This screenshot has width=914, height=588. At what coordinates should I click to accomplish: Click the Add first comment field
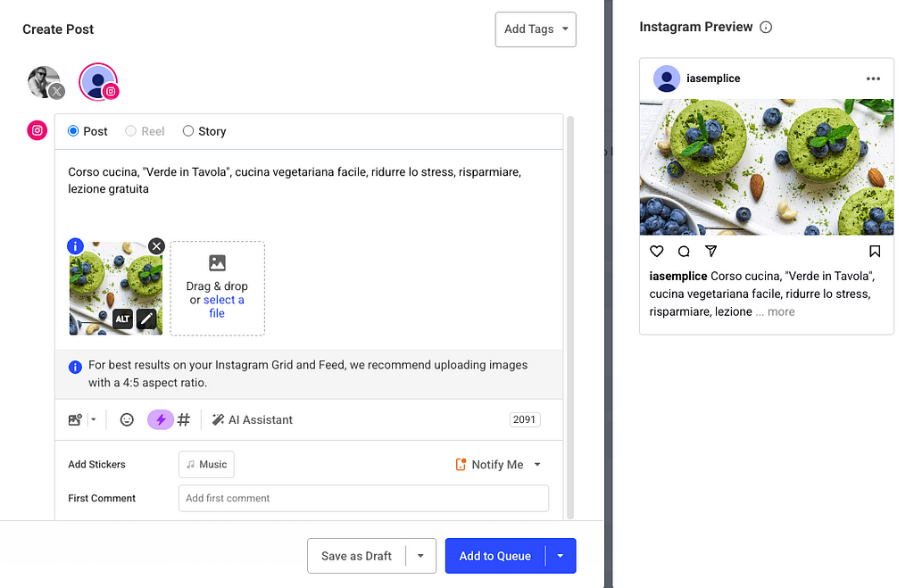(x=364, y=498)
